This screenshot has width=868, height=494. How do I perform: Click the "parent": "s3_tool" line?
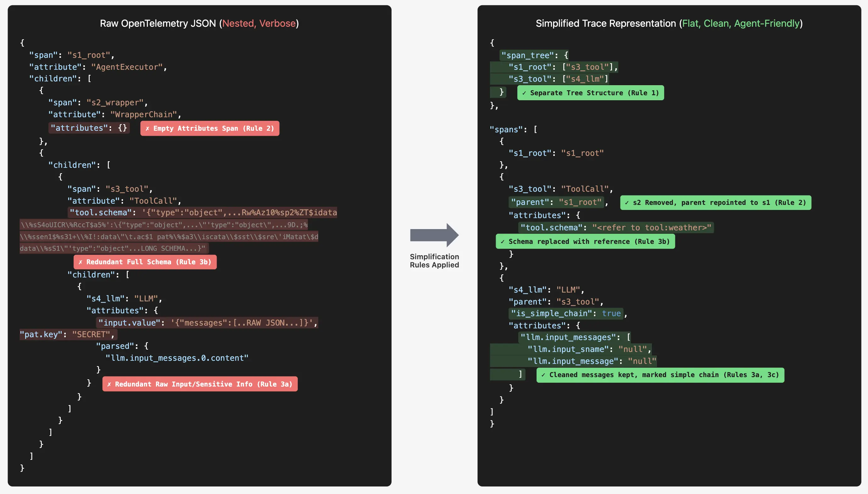[x=556, y=302]
